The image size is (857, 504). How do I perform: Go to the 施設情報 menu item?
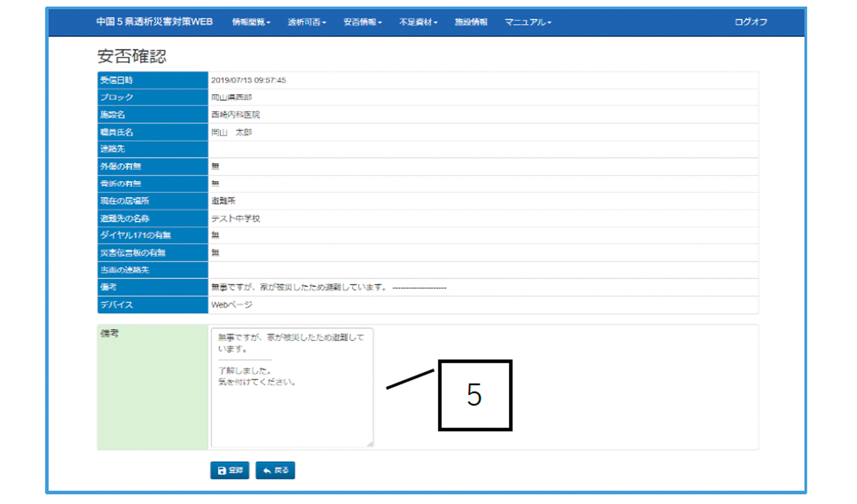[471, 22]
